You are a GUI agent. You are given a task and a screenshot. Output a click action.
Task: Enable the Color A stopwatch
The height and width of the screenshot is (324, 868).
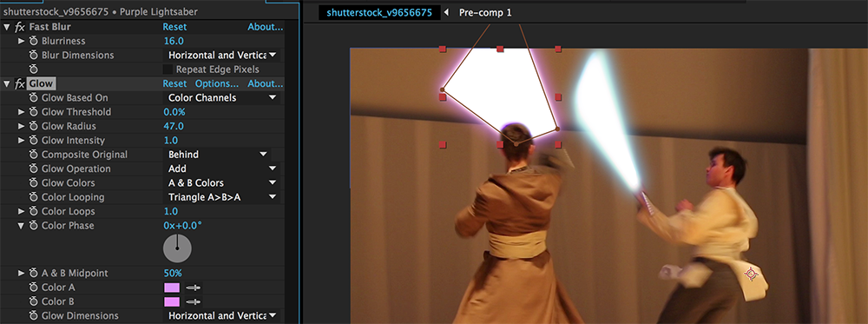(x=33, y=288)
